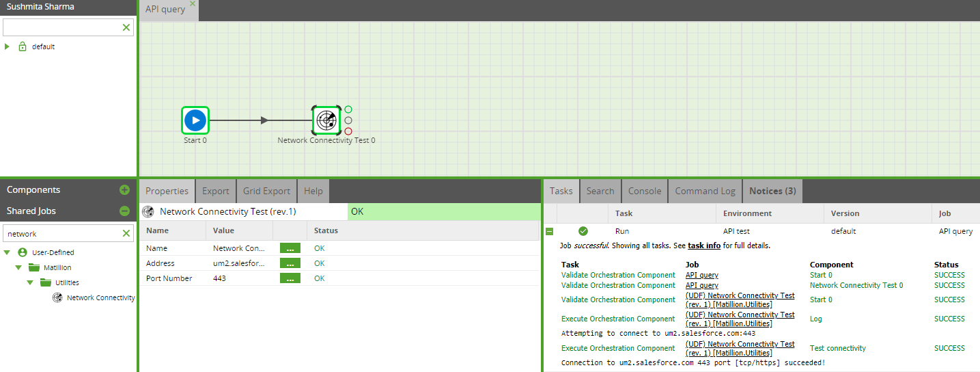
Task: Click the Matillion folder icon
Action: coord(34,267)
